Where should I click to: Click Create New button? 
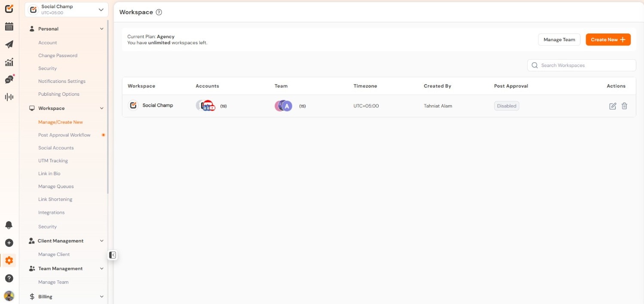coord(608,40)
